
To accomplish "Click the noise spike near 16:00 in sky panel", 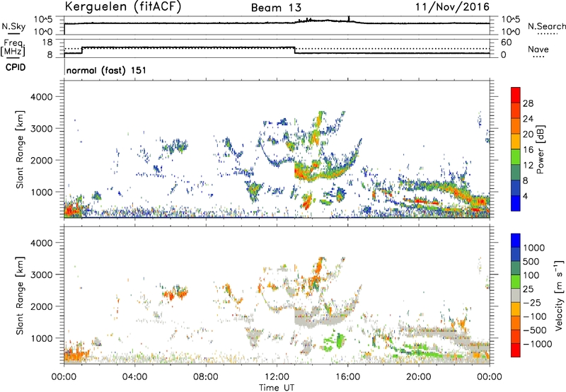I will (349, 19).
